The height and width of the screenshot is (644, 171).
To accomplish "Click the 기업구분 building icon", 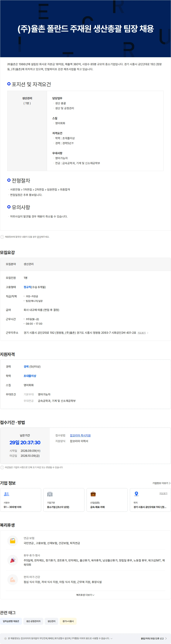I will [x=50, y=494].
